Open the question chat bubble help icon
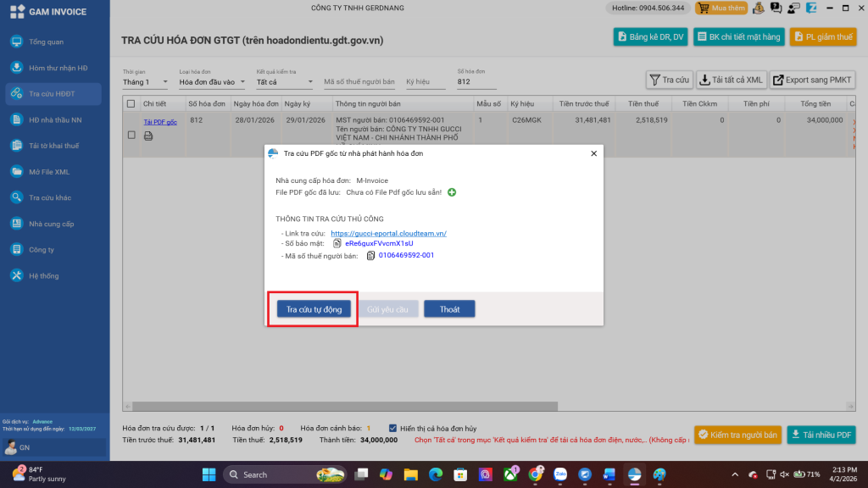868x488 pixels. tap(776, 8)
